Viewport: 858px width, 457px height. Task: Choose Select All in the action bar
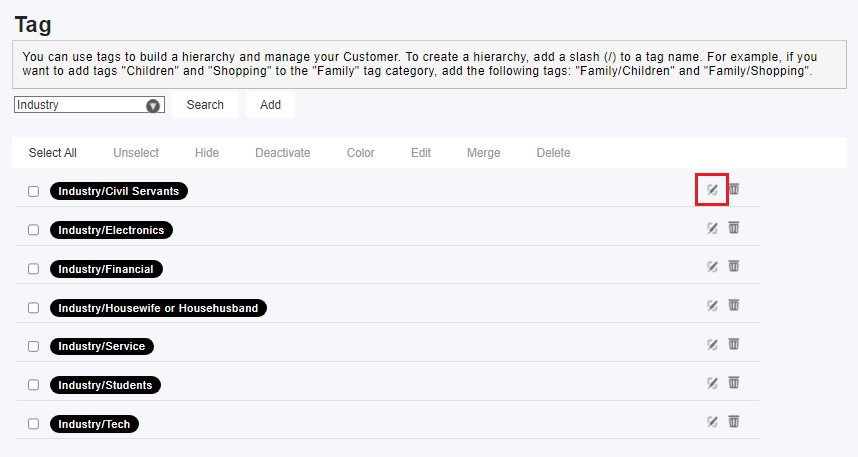click(x=53, y=153)
